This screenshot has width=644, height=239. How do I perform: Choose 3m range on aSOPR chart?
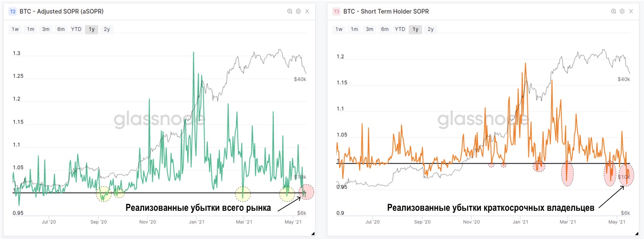click(46, 29)
